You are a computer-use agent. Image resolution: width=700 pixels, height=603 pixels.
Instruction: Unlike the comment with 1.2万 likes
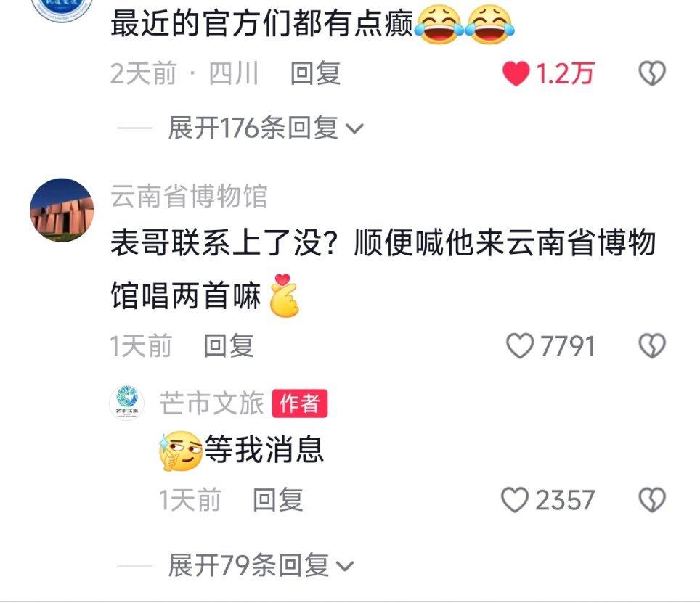(x=516, y=73)
